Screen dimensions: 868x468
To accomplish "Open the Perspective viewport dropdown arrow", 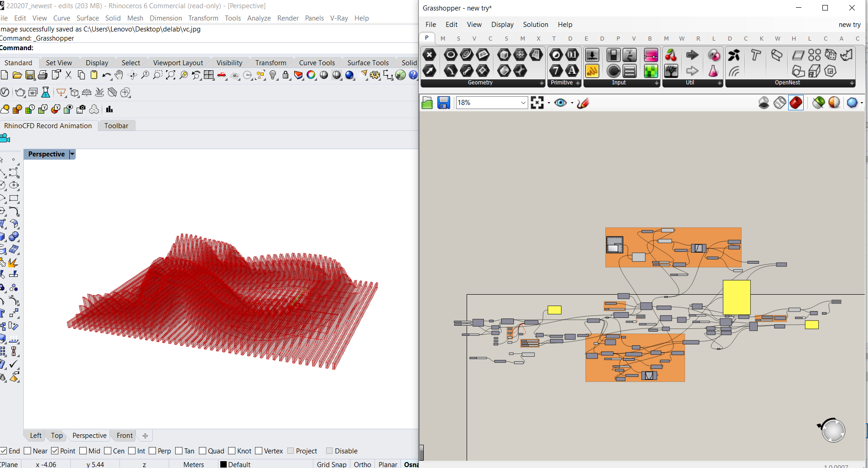I will coord(72,155).
